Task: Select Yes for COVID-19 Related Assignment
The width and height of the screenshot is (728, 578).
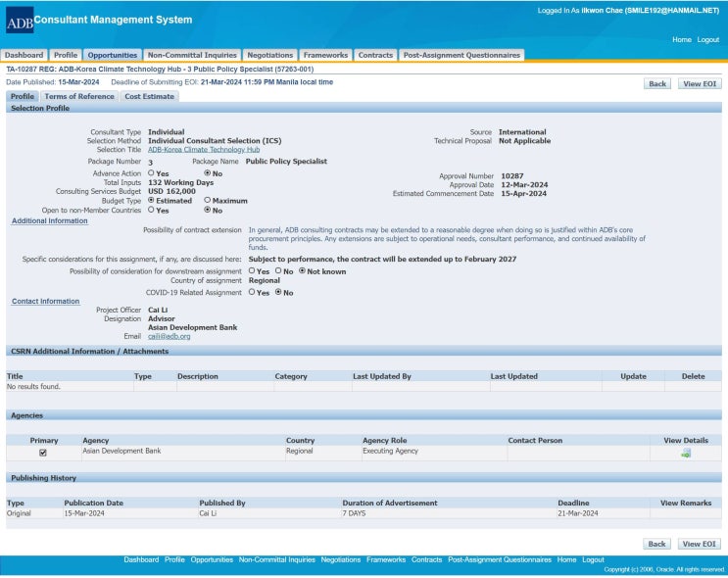Action: click(253, 292)
